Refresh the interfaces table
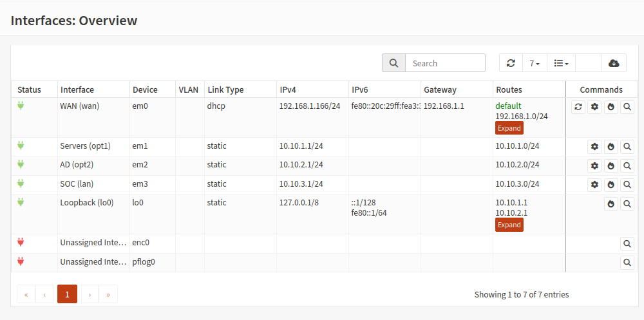The image size is (644, 320). 511,63
